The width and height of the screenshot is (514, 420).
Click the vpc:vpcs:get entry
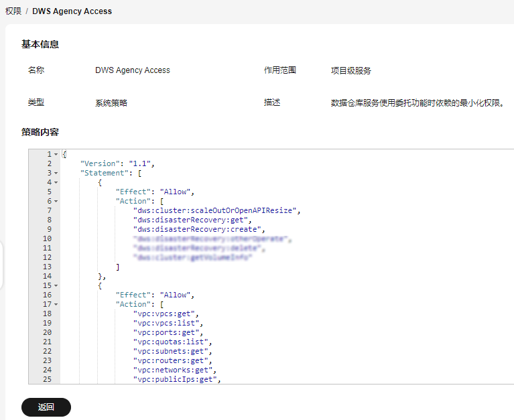coord(166,314)
